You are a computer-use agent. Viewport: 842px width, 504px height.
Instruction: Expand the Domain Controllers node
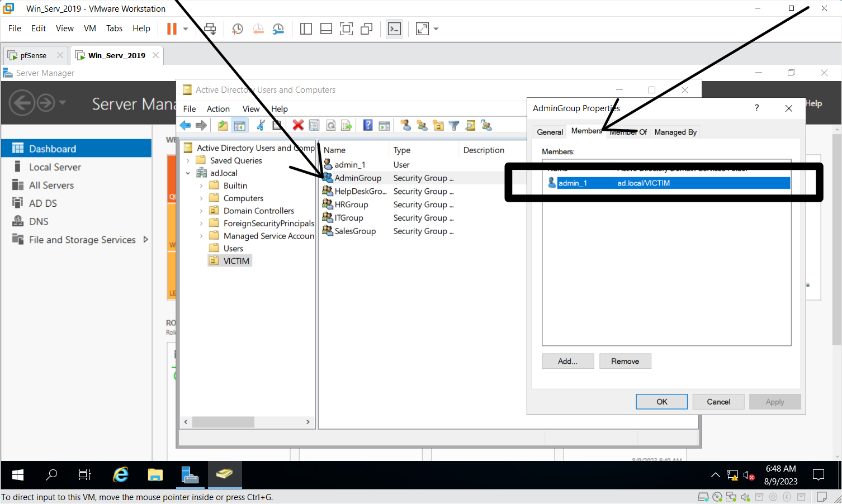tap(201, 211)
